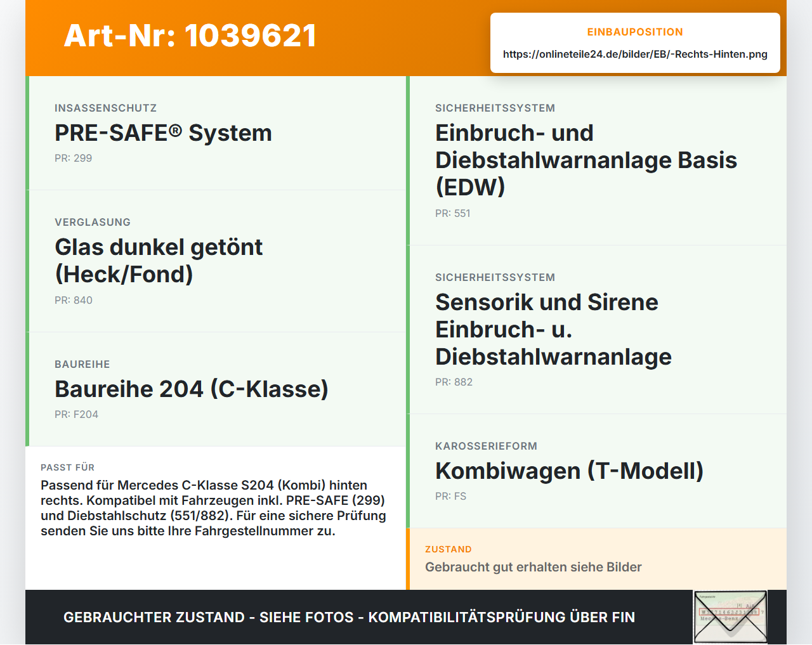Select the Baureihe 204 (C-Klasse) title
The width and height of the screenshot is (812, 645).
coord(192,389)
